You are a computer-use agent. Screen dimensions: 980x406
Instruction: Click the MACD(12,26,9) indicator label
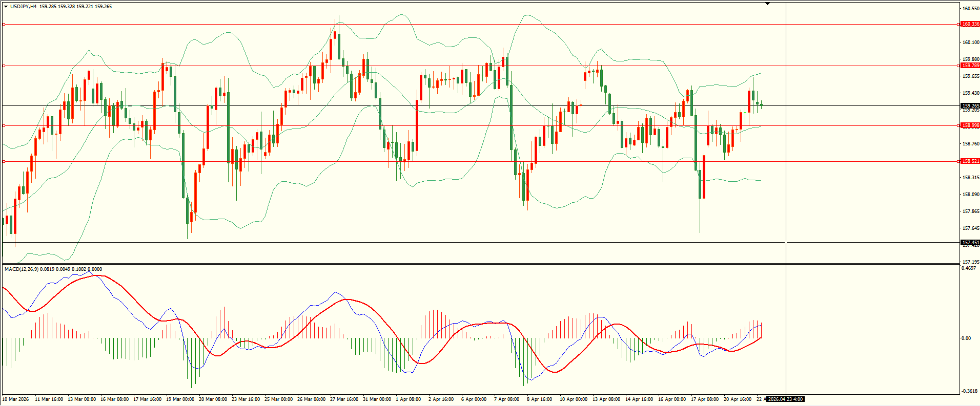[21, 269]
